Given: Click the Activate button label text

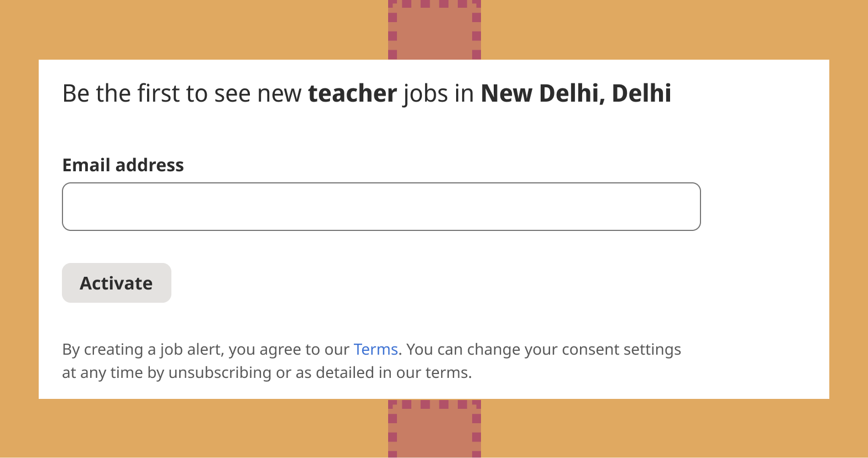Looking at the screenshot, I should point(116,282).
